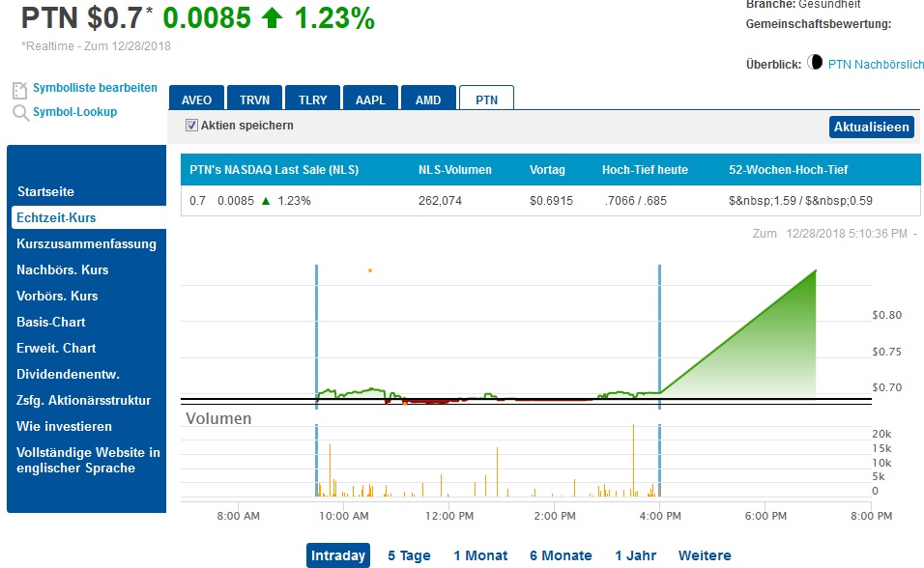Click the 12:00 PM time axis label
Screen dimensions: 924x568
click(x=449, y=516)
